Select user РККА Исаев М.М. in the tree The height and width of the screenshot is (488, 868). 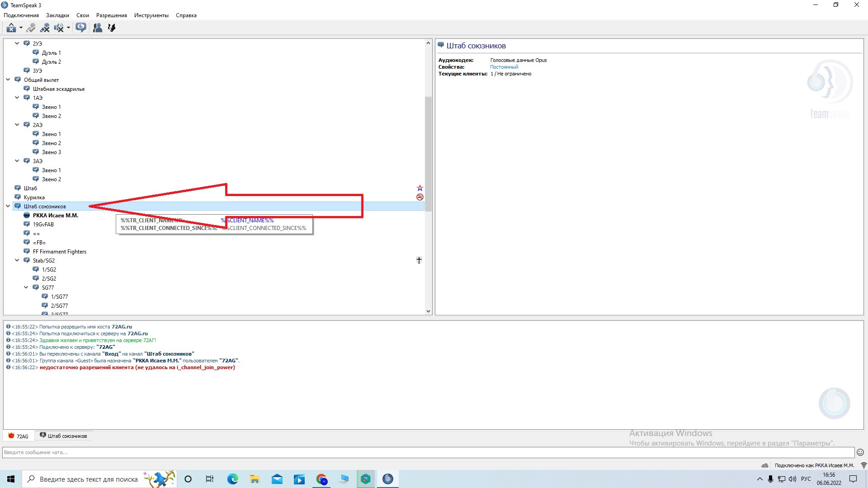[56, 216]
